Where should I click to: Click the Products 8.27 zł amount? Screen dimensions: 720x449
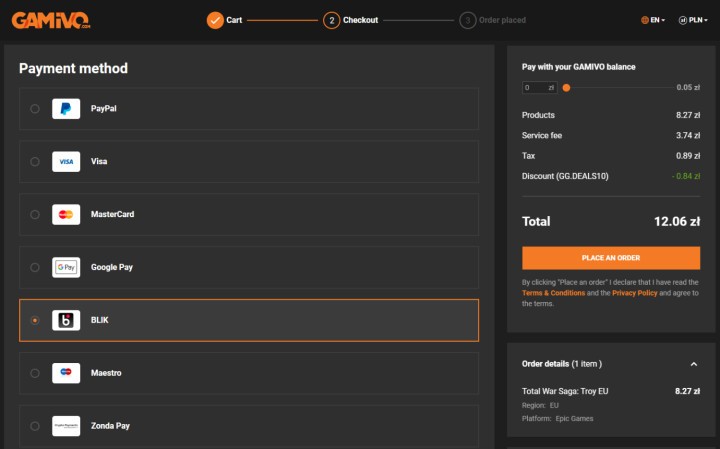pos(688,115)
